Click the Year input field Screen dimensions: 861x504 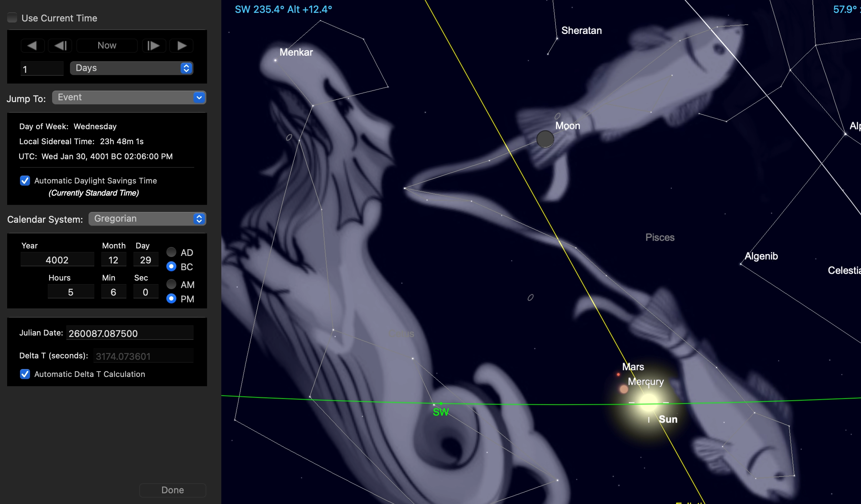tap(57, 260)
